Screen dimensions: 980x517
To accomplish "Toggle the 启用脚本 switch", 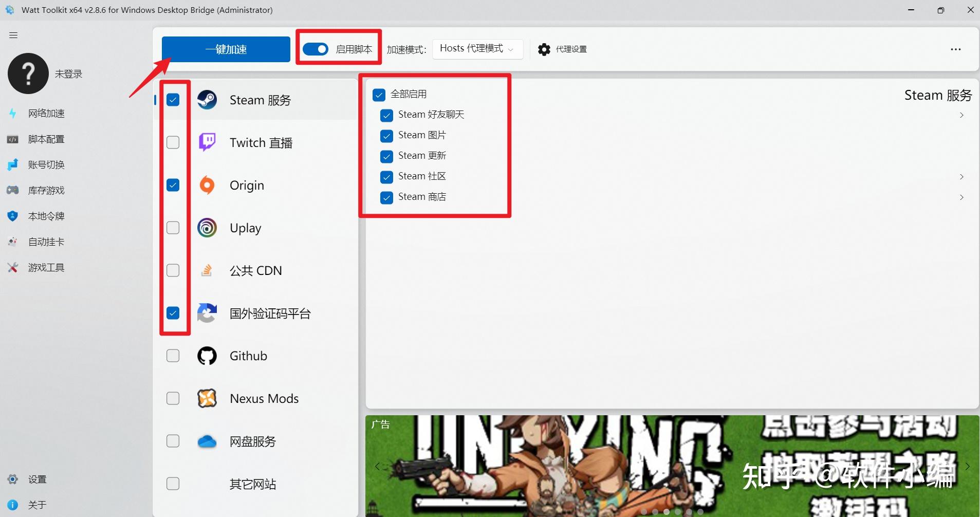I will pyautogui.click(x=316, y=49).
